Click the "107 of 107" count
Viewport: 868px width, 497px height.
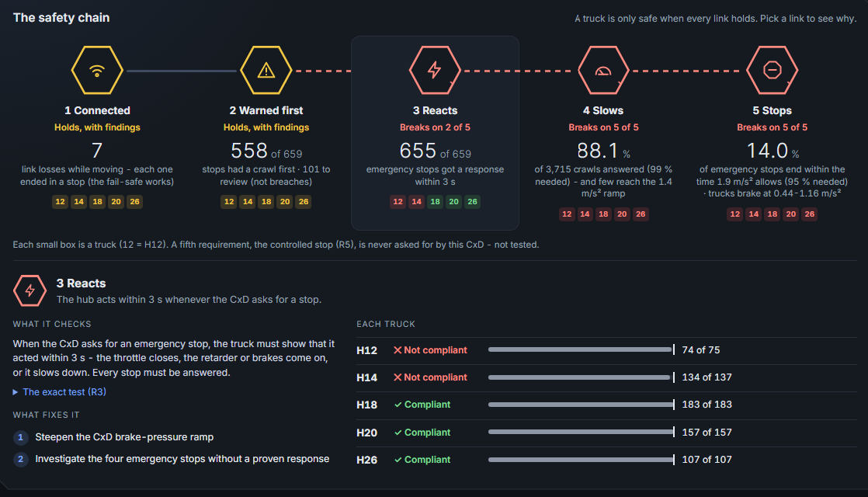707,460
